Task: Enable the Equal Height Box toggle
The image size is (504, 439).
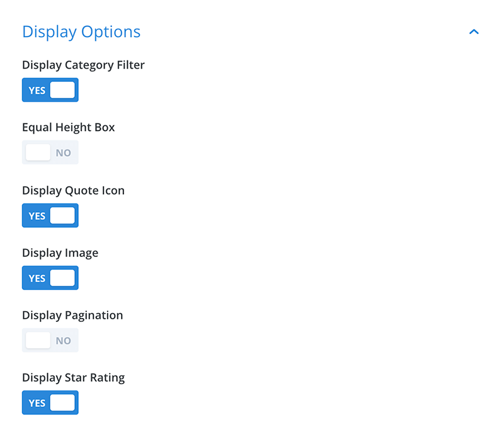Action: 50,152
